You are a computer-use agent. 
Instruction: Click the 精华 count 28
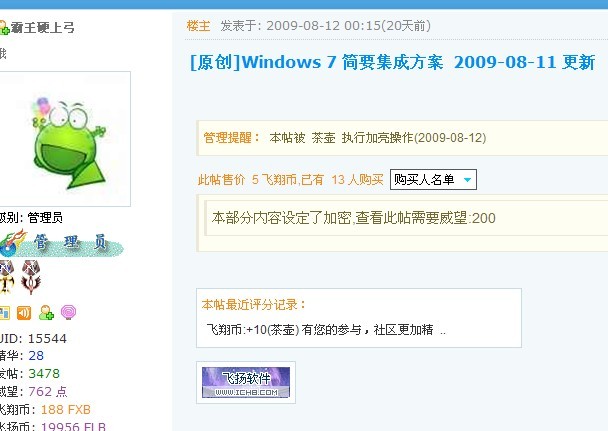pyautogui.click(x=36, y=355)
